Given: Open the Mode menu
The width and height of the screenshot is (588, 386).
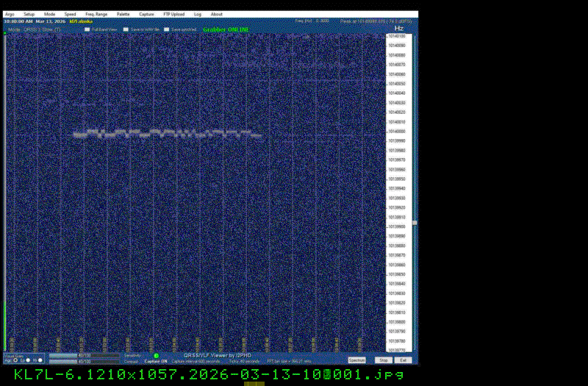Looking at the screenshot, I should [49, 14].
